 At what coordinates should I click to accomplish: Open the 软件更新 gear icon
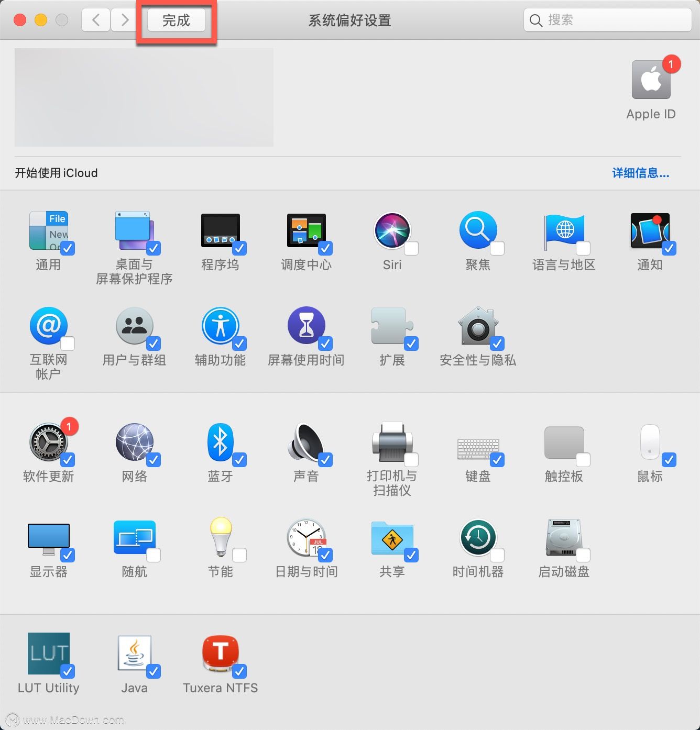coord(48,442)
